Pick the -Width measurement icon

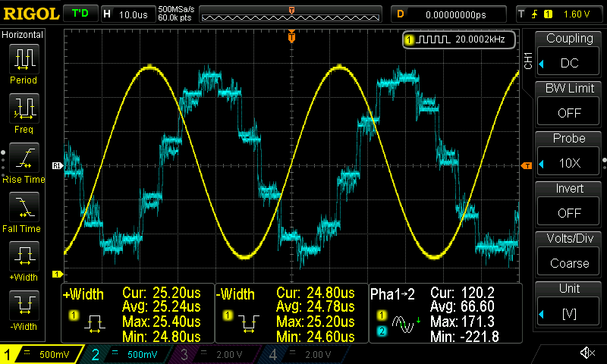(x=24, y=306)
